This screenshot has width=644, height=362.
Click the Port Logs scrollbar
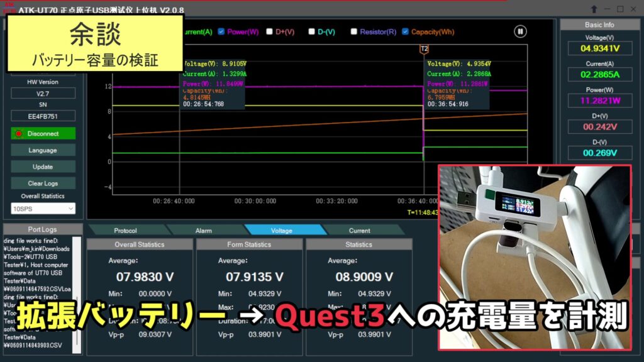pos(77,295)
